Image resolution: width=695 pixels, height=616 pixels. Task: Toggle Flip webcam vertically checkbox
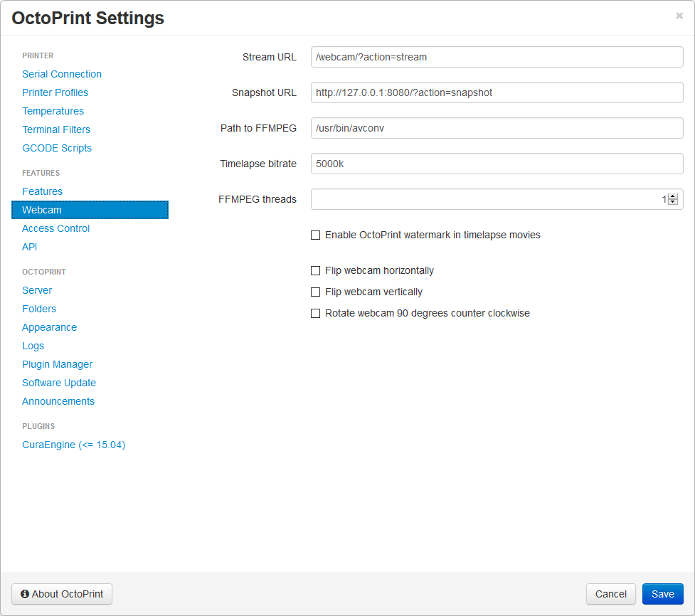point(316,292)
